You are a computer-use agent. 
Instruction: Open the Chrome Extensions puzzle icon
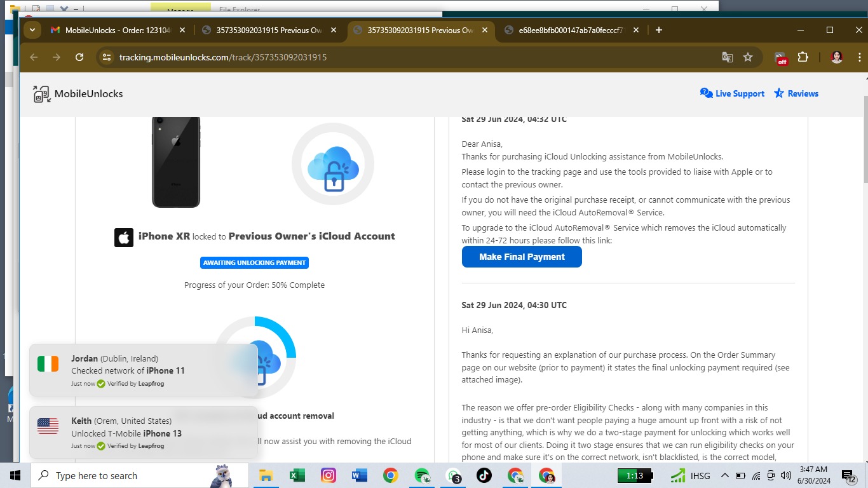[x=803, y=57]
